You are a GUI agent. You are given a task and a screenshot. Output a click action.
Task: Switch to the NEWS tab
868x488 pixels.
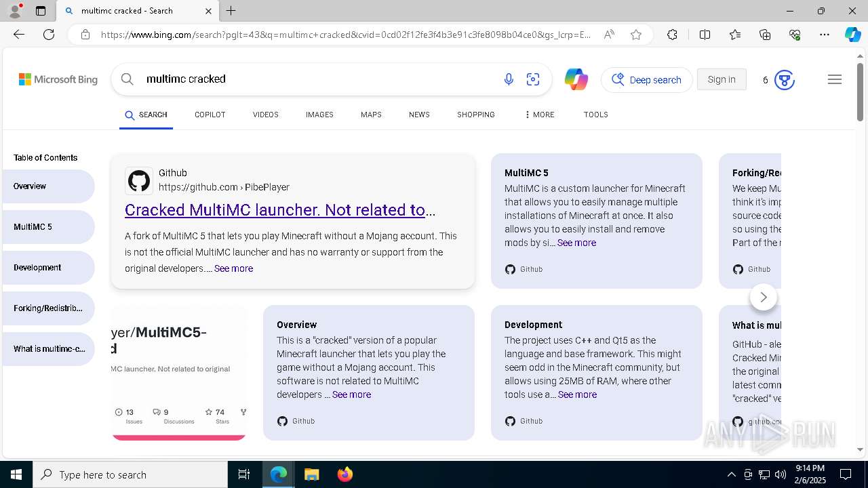tap(419, 115)
